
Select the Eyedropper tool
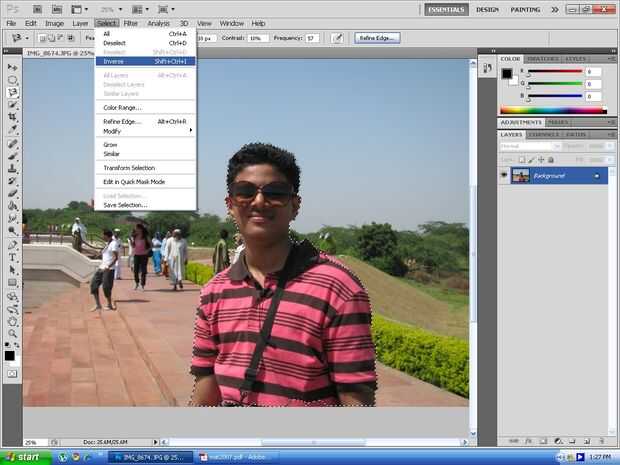point(12,129)
